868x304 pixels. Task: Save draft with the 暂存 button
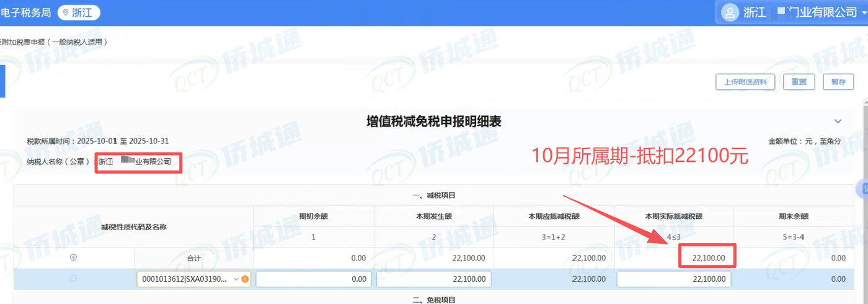[838, 82]
